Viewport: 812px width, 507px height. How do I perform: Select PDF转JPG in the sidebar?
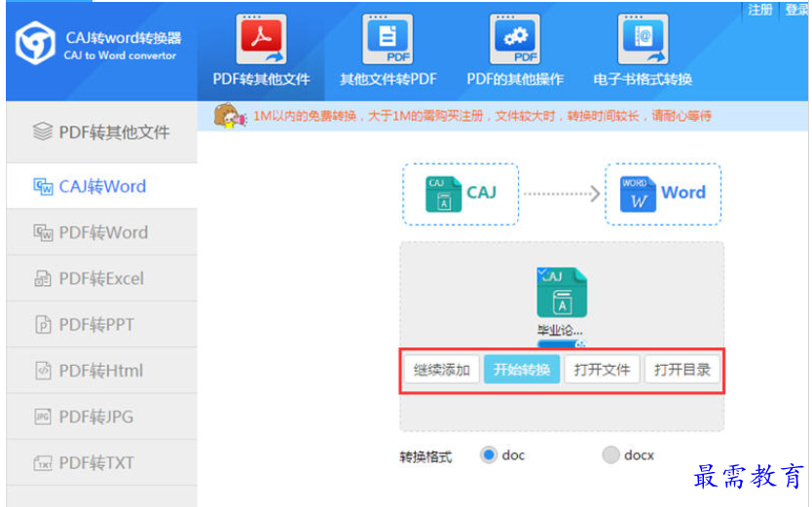click(101, 416)
